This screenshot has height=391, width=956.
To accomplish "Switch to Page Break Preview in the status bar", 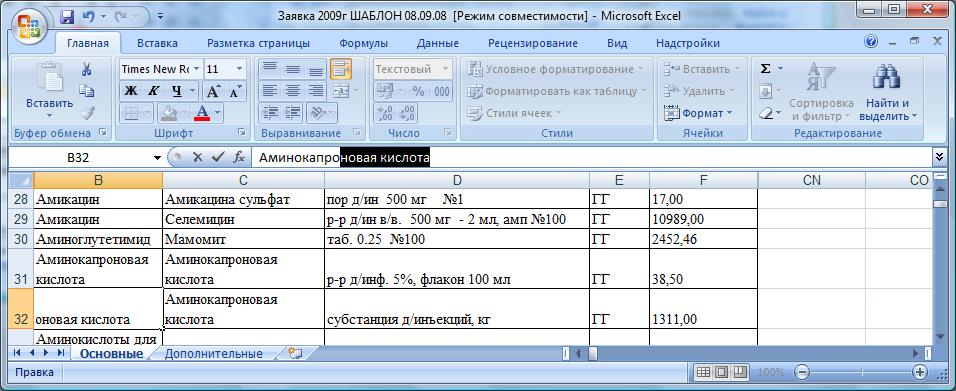I will click(740, 371).
